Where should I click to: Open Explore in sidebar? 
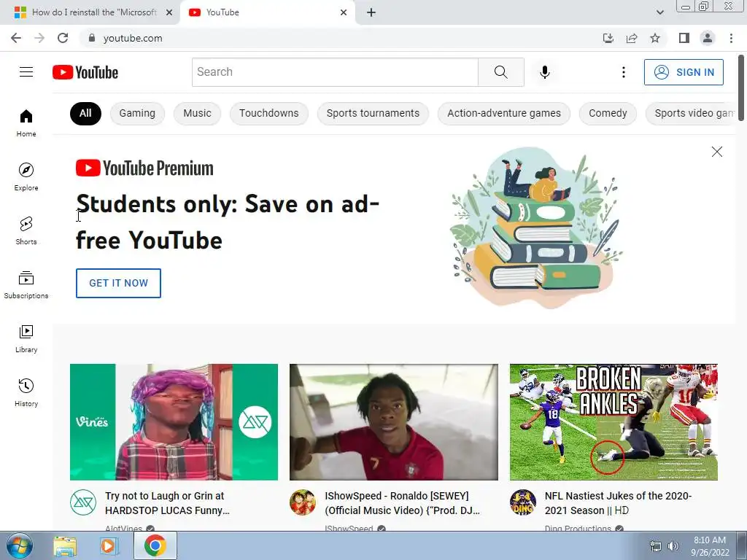(x=26, y=176)
